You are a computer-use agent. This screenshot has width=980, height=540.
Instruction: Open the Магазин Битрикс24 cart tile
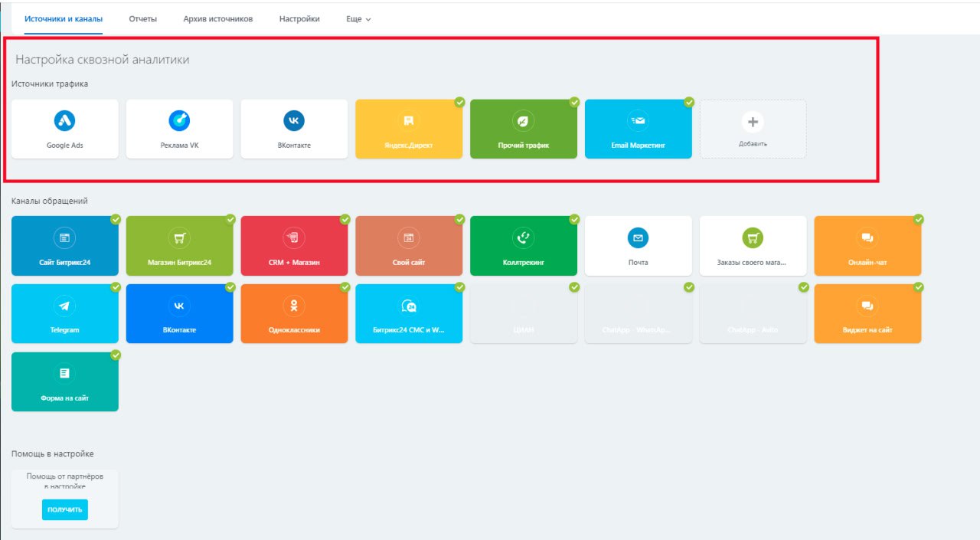pos(179,245)
